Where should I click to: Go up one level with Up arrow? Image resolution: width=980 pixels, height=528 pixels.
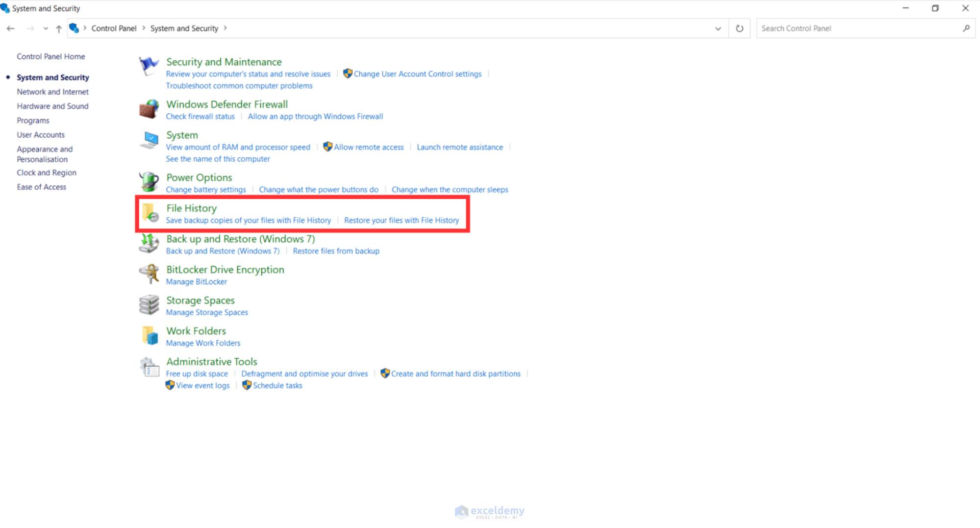[x=59, y=28]
